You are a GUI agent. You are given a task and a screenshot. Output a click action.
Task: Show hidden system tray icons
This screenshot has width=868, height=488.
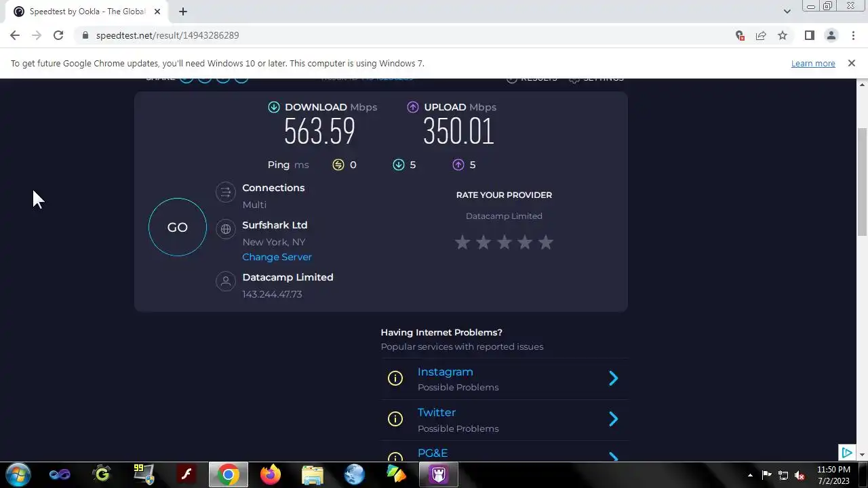point(750,475)
